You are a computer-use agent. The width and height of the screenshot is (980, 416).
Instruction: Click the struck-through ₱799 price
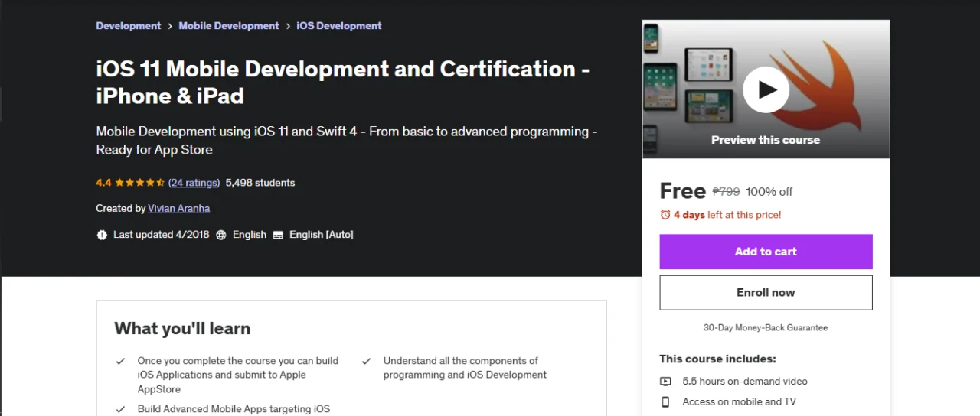click(x=726, y=192)
